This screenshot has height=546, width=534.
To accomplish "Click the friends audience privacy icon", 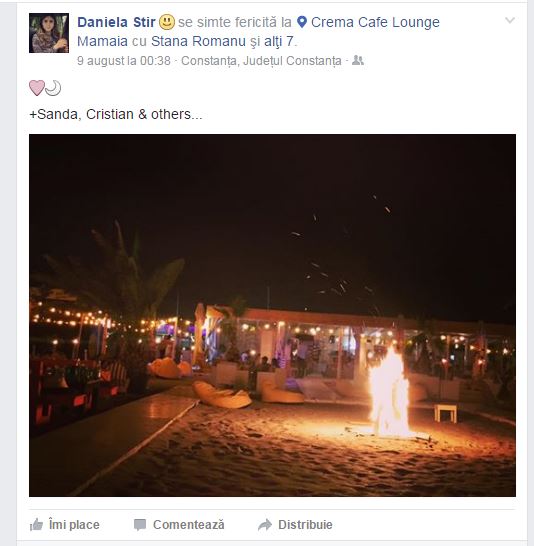I will point(358,60).
